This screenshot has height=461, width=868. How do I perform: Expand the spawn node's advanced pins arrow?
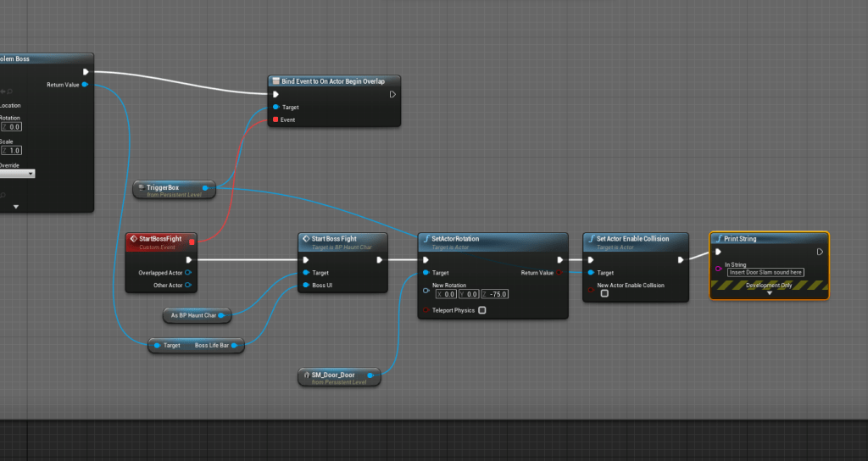[x=15, y=206]
